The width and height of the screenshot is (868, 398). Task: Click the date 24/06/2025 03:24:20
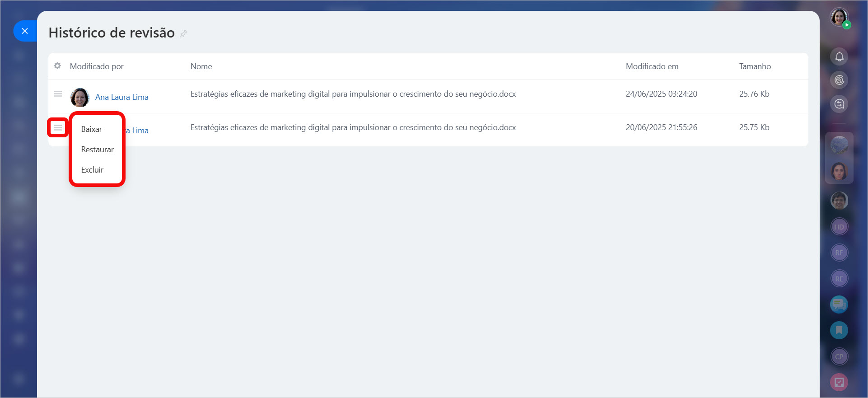[662, 94]
